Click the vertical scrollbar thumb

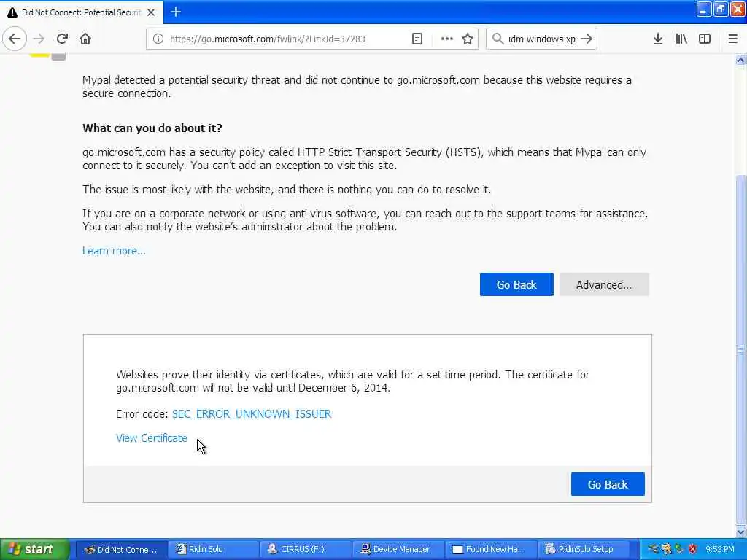coord(741,350)
